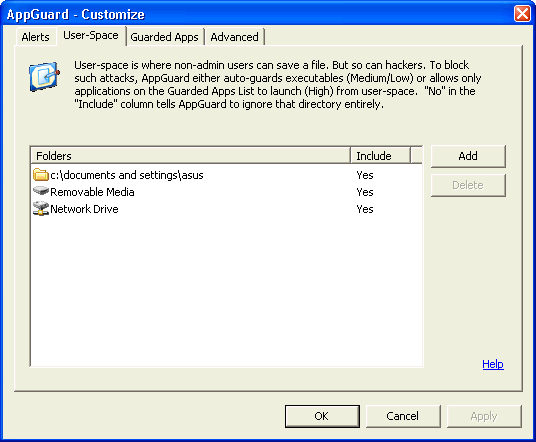Image resolution: width=536 pixels, height=442 pixels.
Task: Click the Add button
Action: (468, 156)
